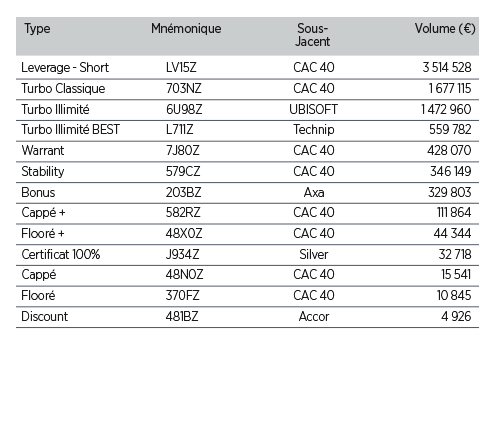Click Certificat 100% row label
Image resolution: width=500 pixels, height=423 pixels.
pos(61,255)
